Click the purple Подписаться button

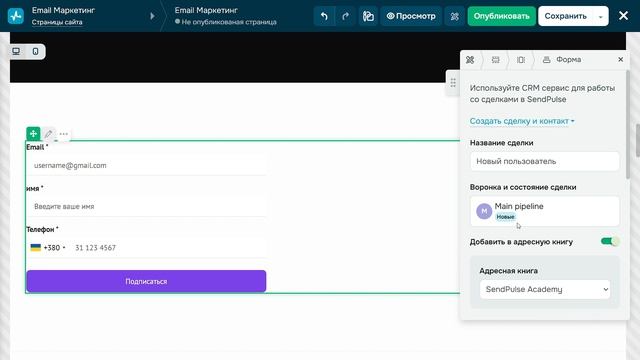coord(146,281)
